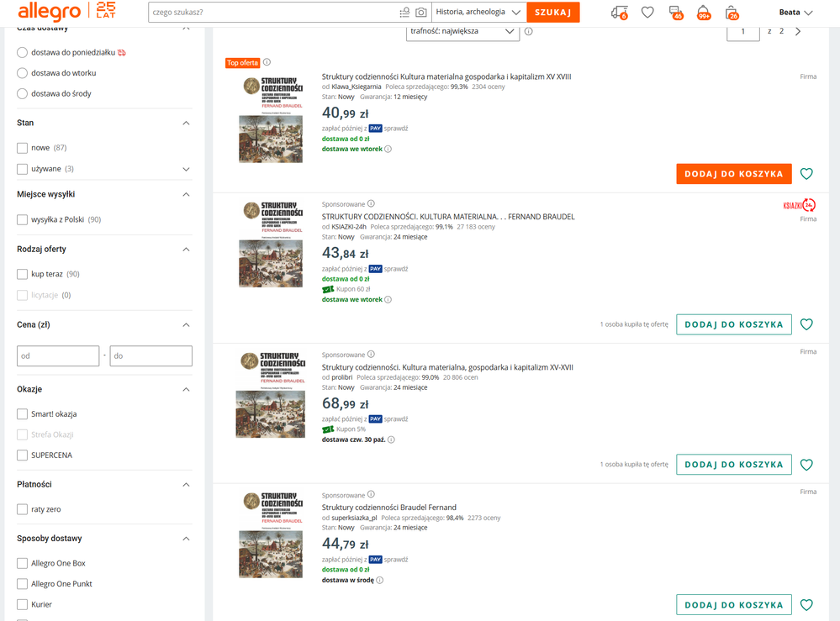Click info icon next to Top oferta

267,62
